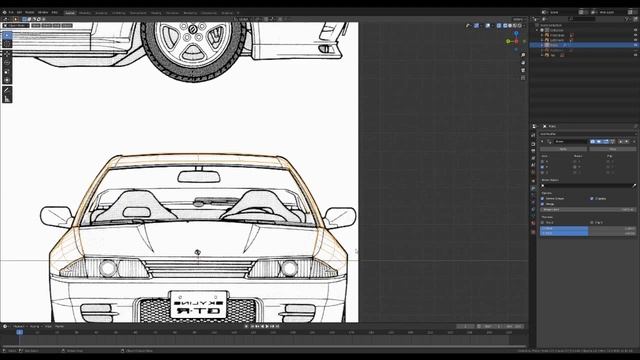Viewport: 640px width, 360px height.
Task: Open the Render menu
Action: point(30,12)
